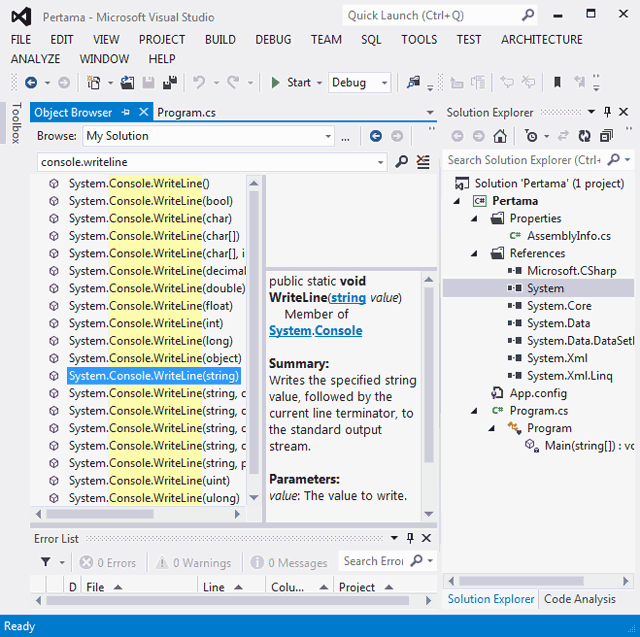The height and width of the screenshot is (637, 640).
Task: Click the Error List filter funnel icon
Action: tap(46, 562)
